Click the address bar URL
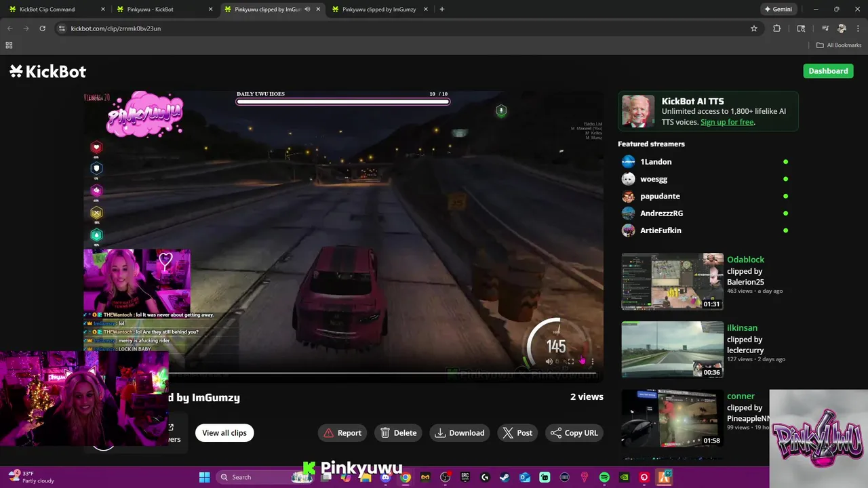Viewport: 868px width, 488px height. (116, 28)
